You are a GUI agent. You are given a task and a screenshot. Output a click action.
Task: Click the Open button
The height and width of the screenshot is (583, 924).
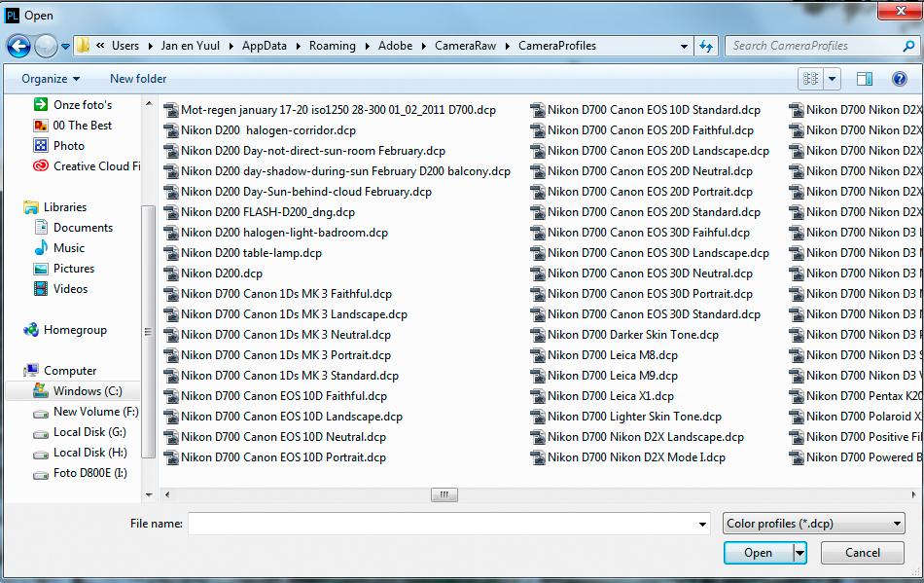(x=759, y=553)
